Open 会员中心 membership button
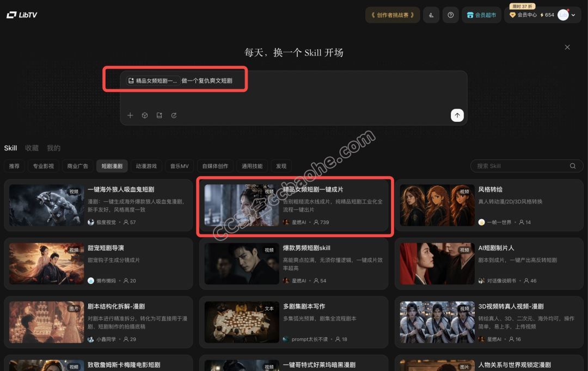The width and height of the screenshot is (588, 371). [x=523, y=15]
